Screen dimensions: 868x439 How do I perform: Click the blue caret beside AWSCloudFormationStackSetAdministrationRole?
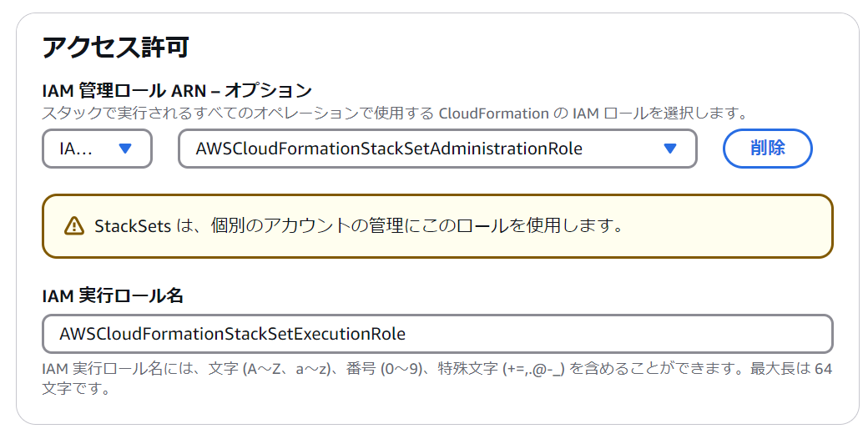tap(669, 149)
